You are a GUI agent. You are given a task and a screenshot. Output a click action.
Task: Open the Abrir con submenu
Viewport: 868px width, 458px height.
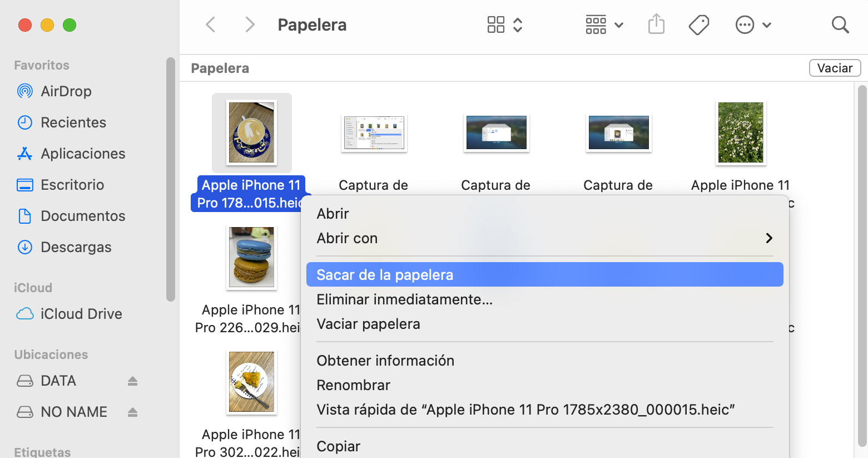[x=545, y=238]
